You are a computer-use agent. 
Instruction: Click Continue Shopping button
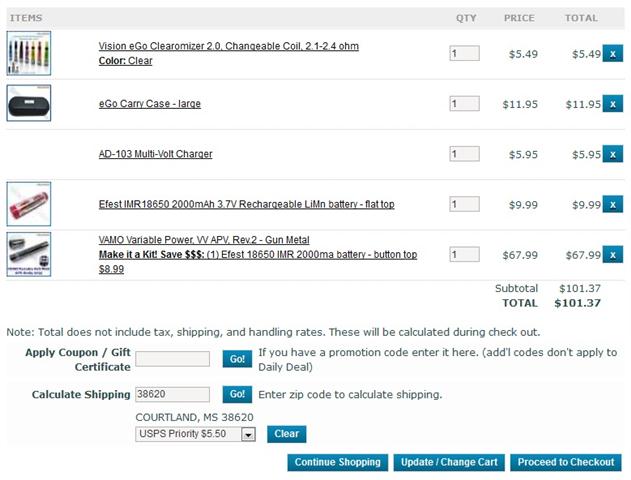[338, 462]
